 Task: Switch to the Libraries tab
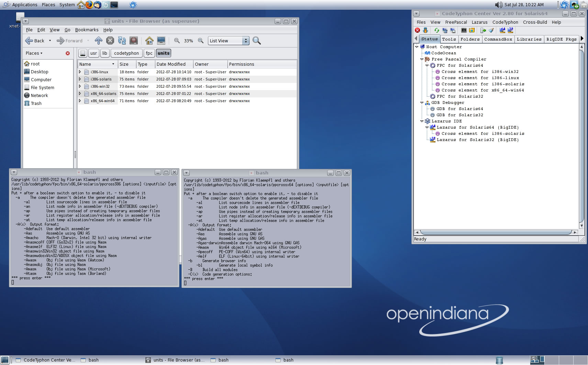(529, 39)
